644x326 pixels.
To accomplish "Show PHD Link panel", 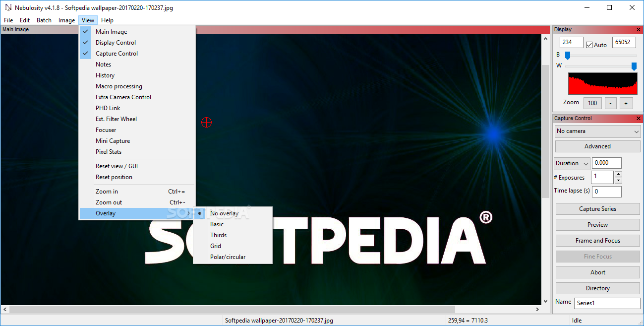I will (137, 108).
